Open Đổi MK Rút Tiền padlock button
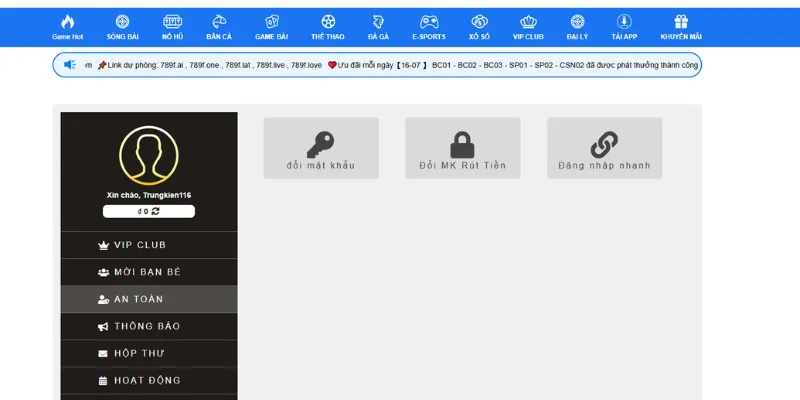This screenshot has height=400, width=800. [462, 149]
